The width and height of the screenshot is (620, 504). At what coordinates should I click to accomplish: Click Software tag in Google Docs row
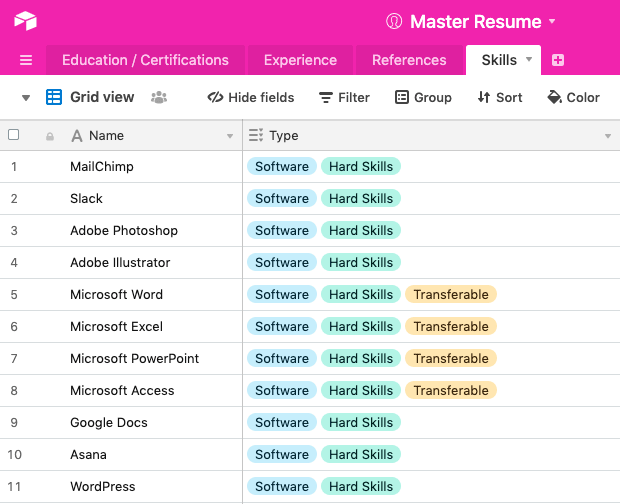[282, 423]
